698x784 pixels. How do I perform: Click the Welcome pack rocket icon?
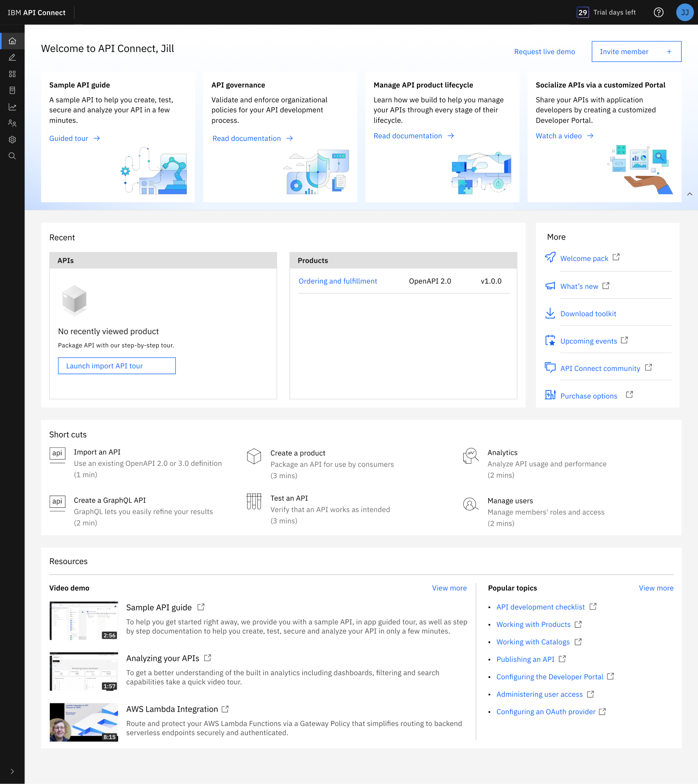(550, 257)
